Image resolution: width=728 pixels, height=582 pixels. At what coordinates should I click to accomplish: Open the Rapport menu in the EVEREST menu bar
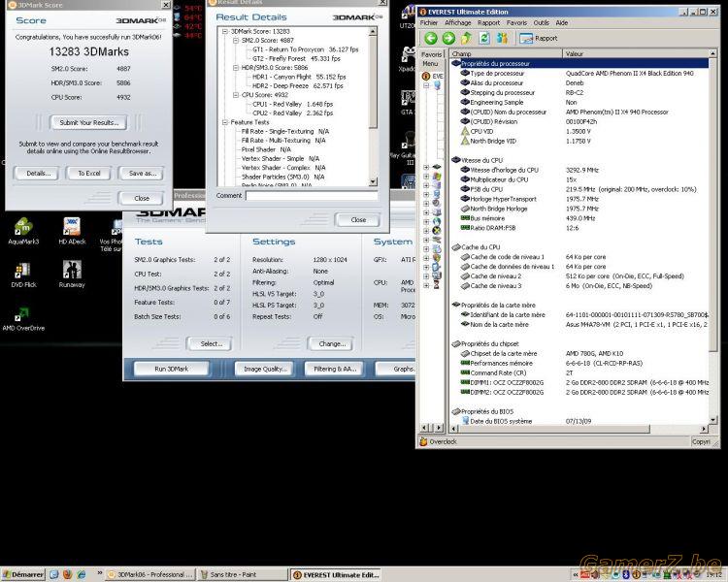pyautogui.click(x=489, y=22)
